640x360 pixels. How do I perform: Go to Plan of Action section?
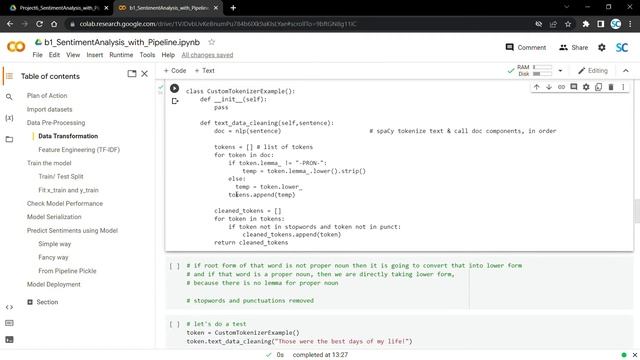point(47,96)
